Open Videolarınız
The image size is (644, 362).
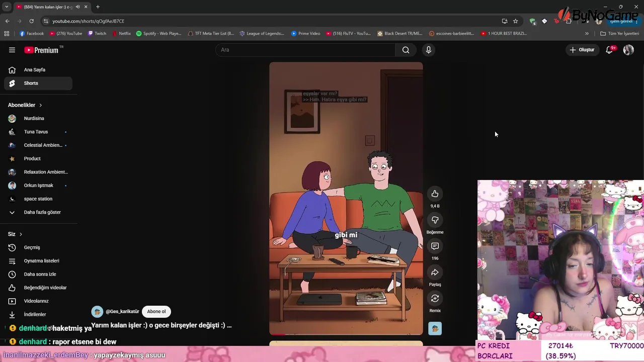click(x=38, y=301)
